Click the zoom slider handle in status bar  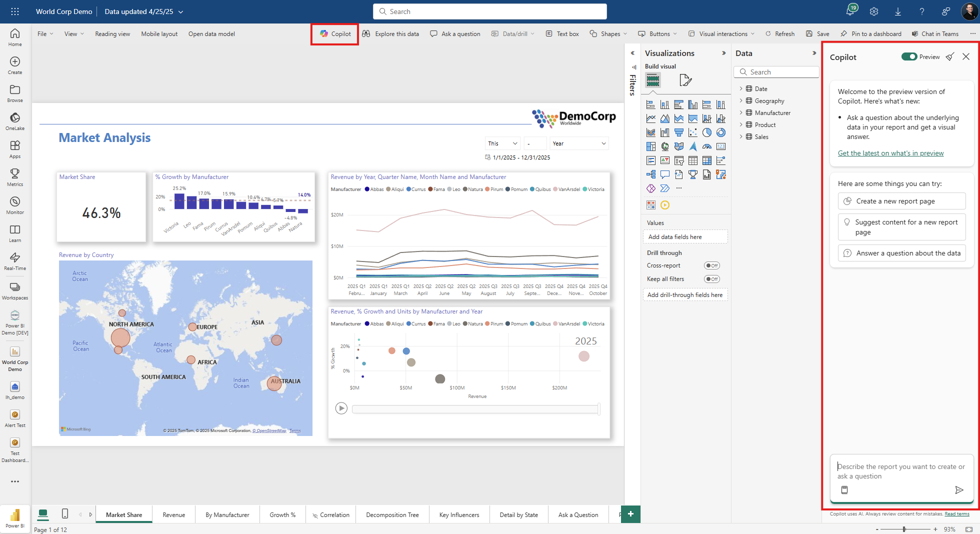(x=904, y=529)
